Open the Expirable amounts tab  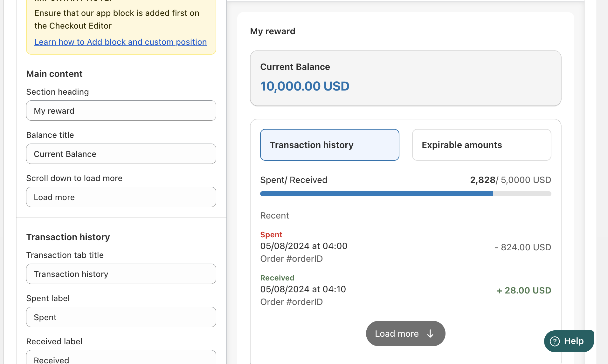(481, 145)
